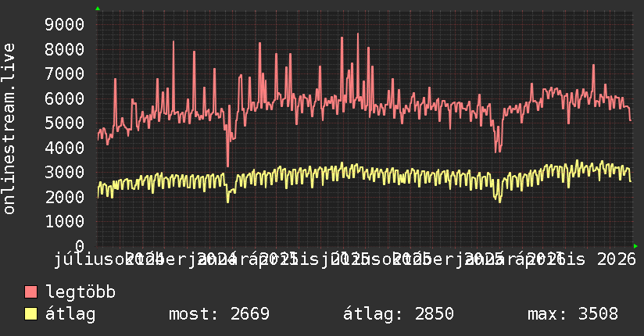Click the 6000 y-axis label

click(x=65, y=98)
